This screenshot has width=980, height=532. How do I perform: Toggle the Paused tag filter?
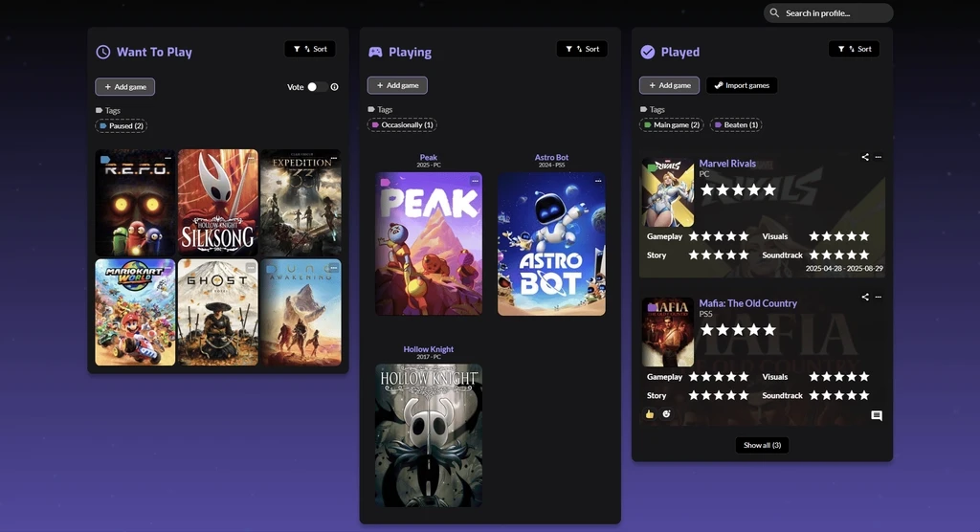pyautogui.click(x=121, y=125)
